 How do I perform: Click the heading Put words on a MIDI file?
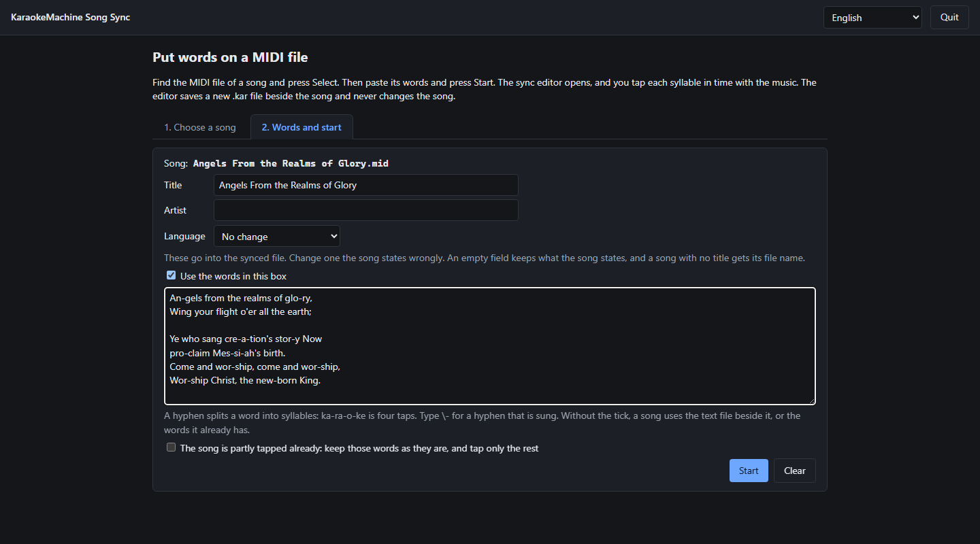tap(230, 57)
